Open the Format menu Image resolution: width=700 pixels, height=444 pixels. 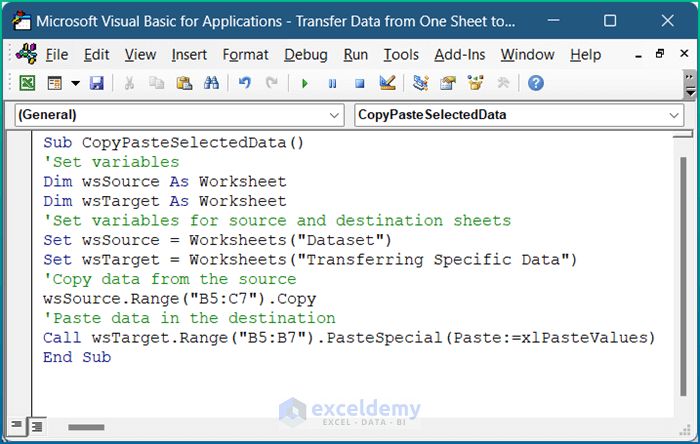tap(246, 55)
